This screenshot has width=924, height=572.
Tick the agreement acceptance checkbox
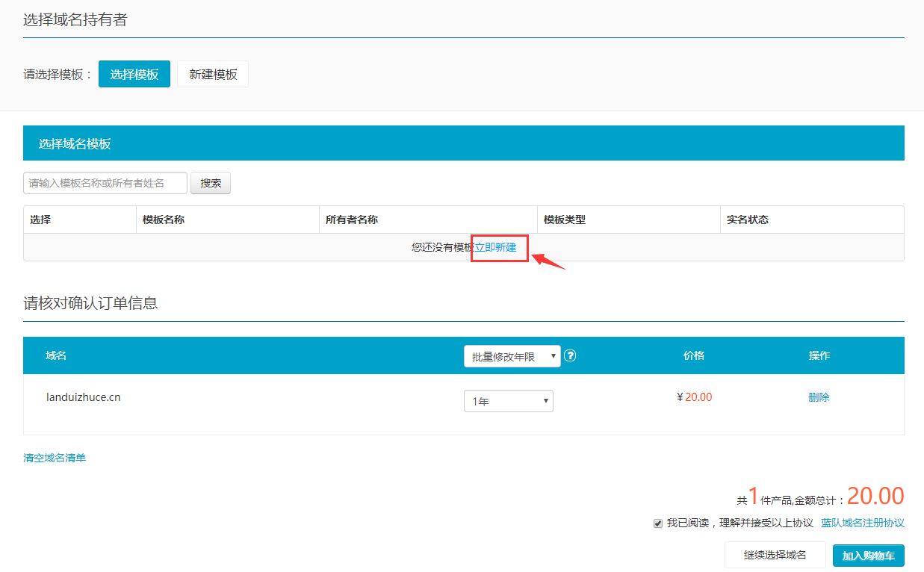pyautogui.click(x=657, y=523)
